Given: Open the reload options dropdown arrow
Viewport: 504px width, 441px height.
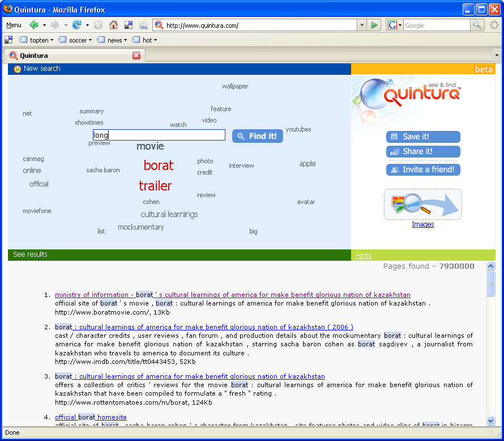Looking at the screenshot, I should coord(87,25).
